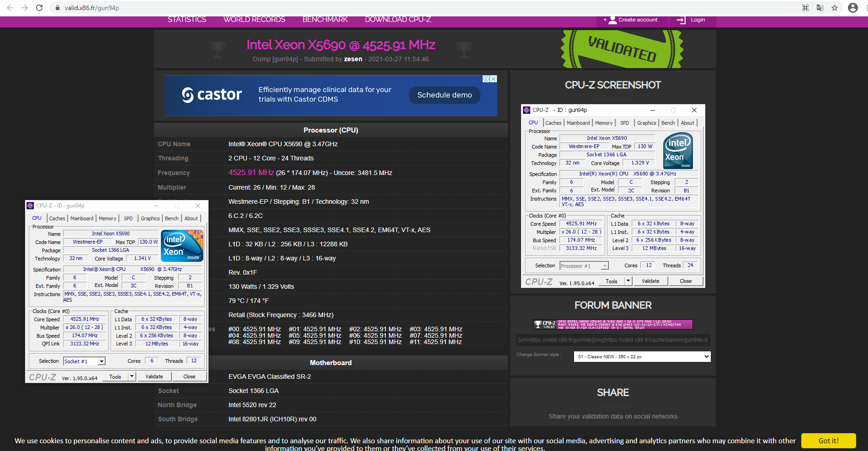Expand the Change Banner style dropdown

[x=642, y=356]
